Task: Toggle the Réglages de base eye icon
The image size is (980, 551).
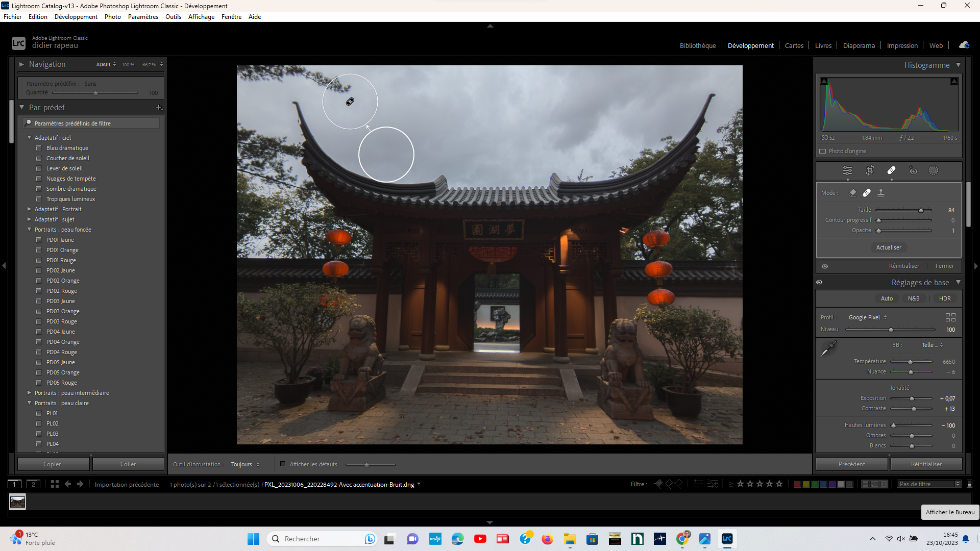Action: (x=819, y=282)
